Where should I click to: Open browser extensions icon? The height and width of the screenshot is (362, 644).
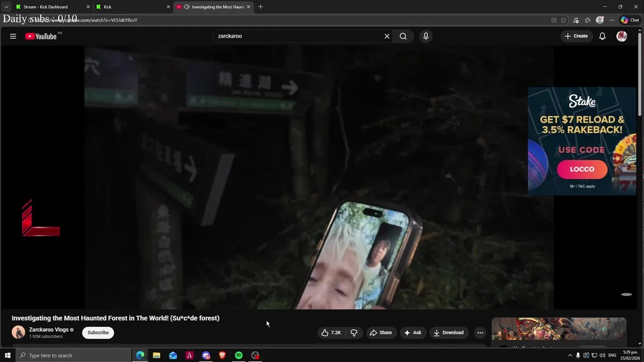click(x=576, y=20)
